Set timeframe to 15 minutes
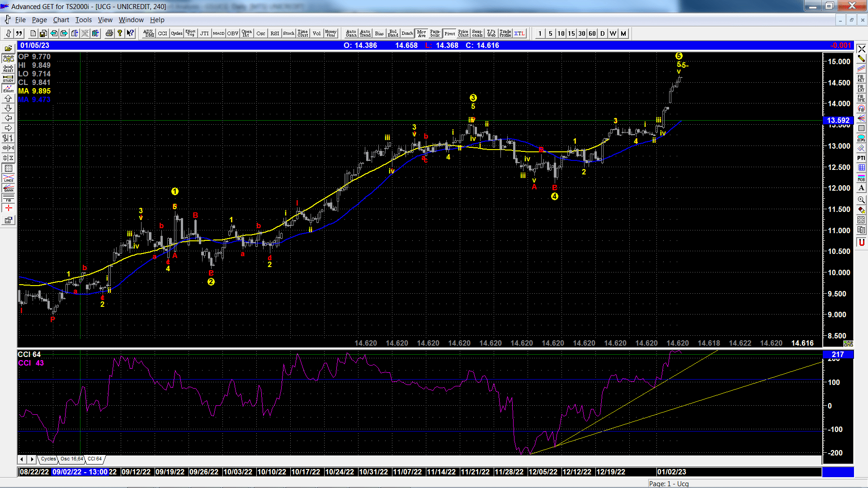 pos(571,33)
